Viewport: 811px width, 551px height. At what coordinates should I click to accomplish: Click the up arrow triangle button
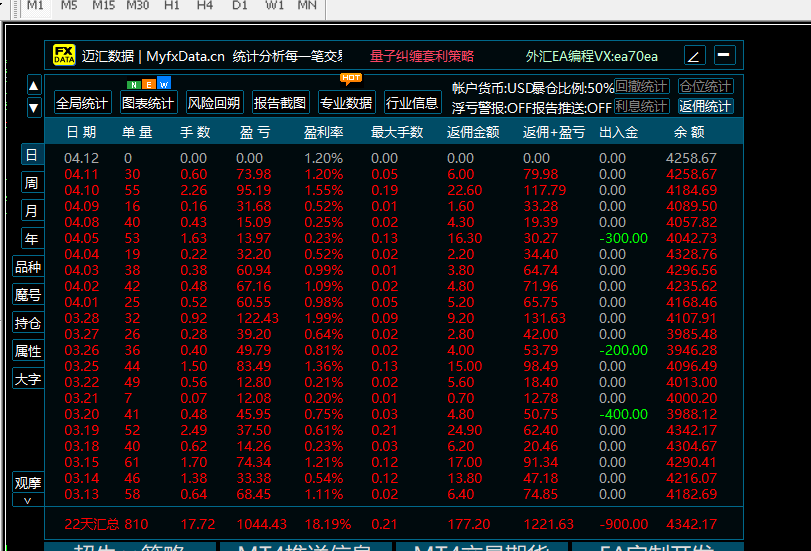pos(34,85)
